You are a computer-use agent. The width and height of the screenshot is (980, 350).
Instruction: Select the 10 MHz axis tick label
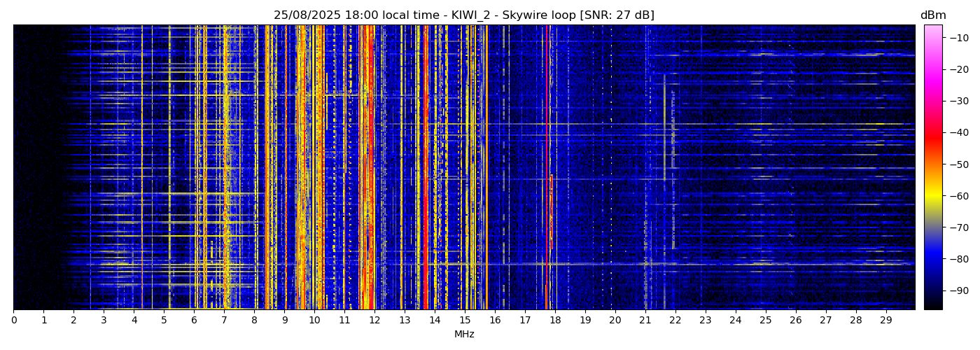(x=314, y=321)
